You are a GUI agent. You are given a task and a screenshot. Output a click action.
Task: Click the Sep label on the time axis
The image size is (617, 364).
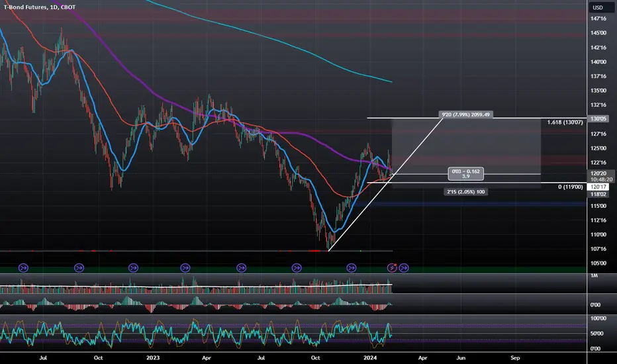[x=515, y=357]
